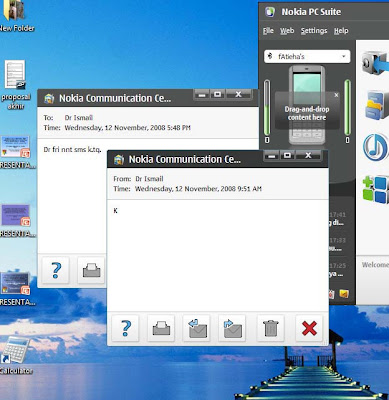Viewport: 389px width, 400px height.
Task: Click Help icon in the 'To: Dr Ismail' window
Action: (x=56, y=270)
